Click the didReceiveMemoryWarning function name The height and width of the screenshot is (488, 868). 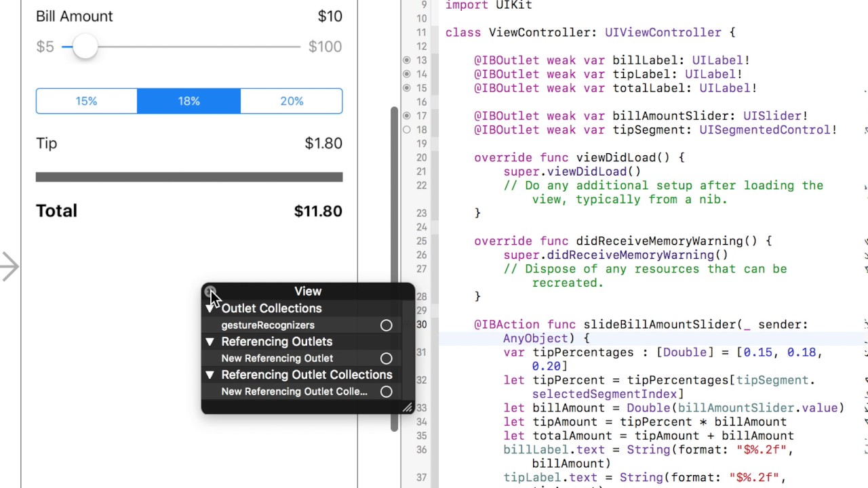pos(660,241)
